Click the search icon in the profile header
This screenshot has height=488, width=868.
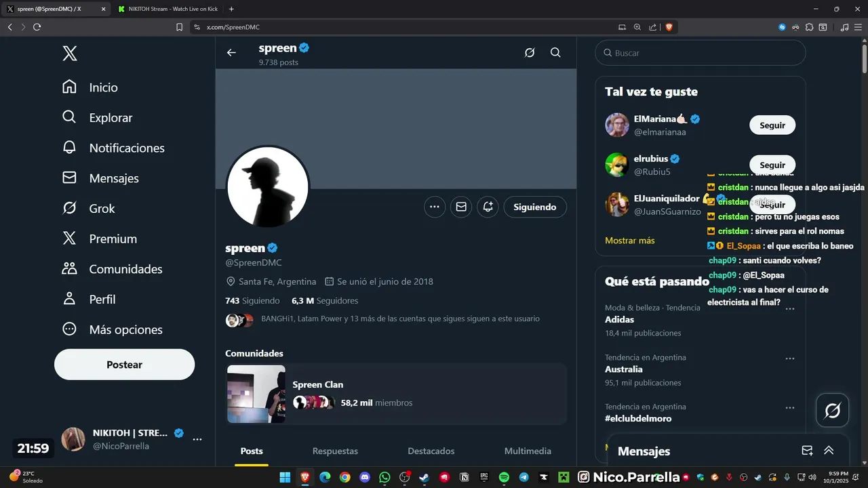click(555, 53)
